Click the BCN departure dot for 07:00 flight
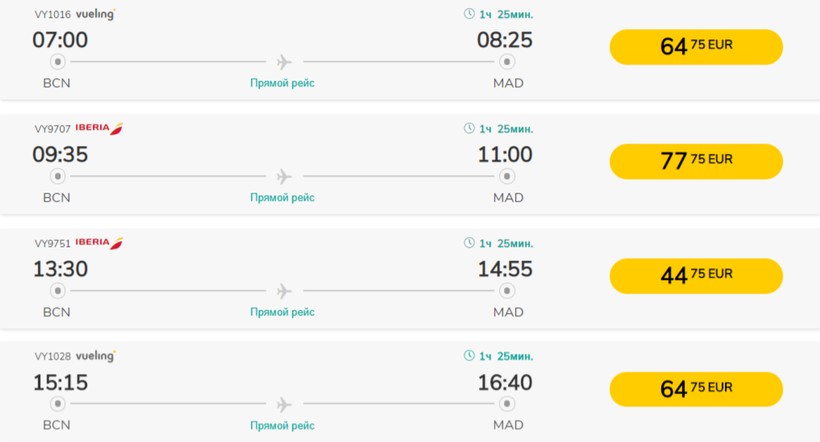820x442 pixels. click(57, 63)
